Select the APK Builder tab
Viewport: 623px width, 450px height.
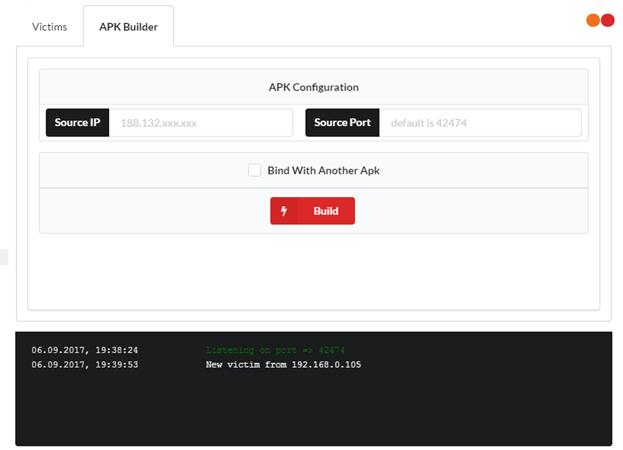pos(128,27)
